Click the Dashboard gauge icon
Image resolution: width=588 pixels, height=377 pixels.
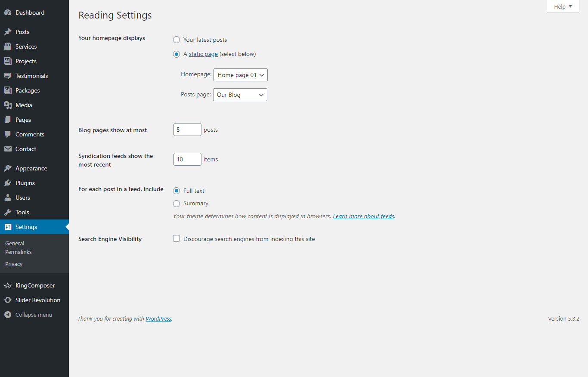(8, 13)
